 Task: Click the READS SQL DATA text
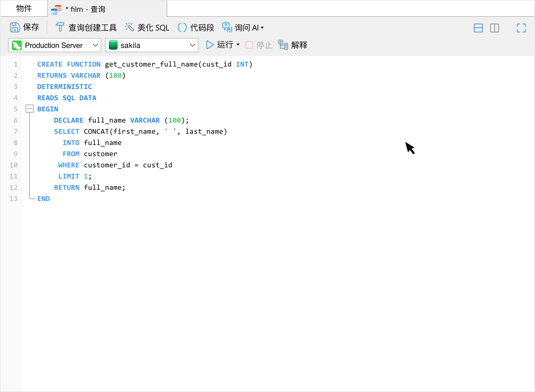click(67, 98)
